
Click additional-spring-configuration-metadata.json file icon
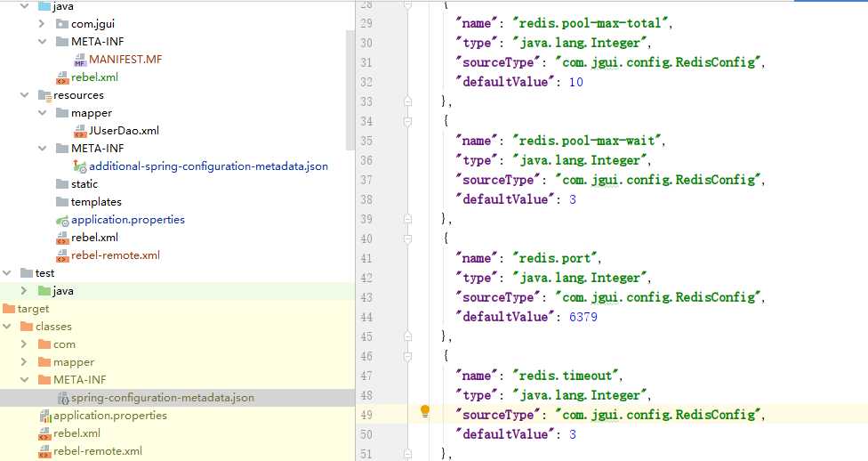click(80, 166)
